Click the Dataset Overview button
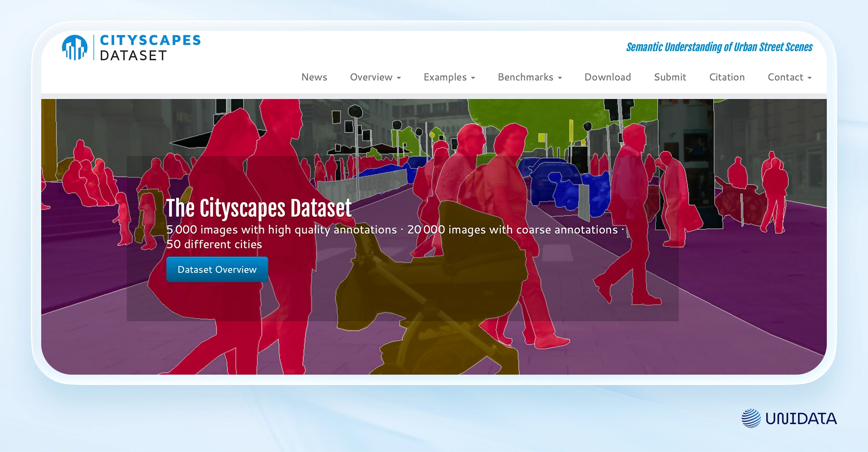The width and height of the screenshot is (868, 452). 217,270
